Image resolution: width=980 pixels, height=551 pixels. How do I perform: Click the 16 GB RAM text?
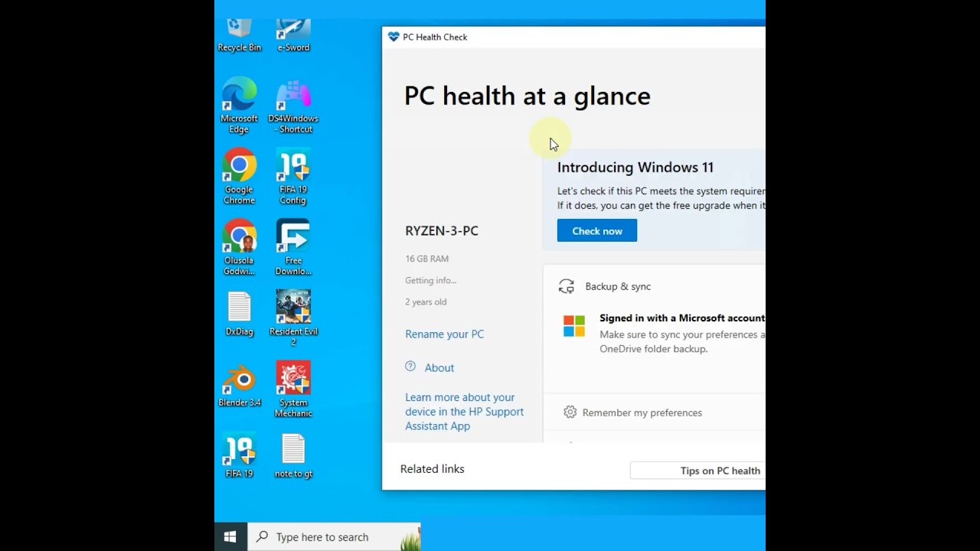[x=426, y=259]
